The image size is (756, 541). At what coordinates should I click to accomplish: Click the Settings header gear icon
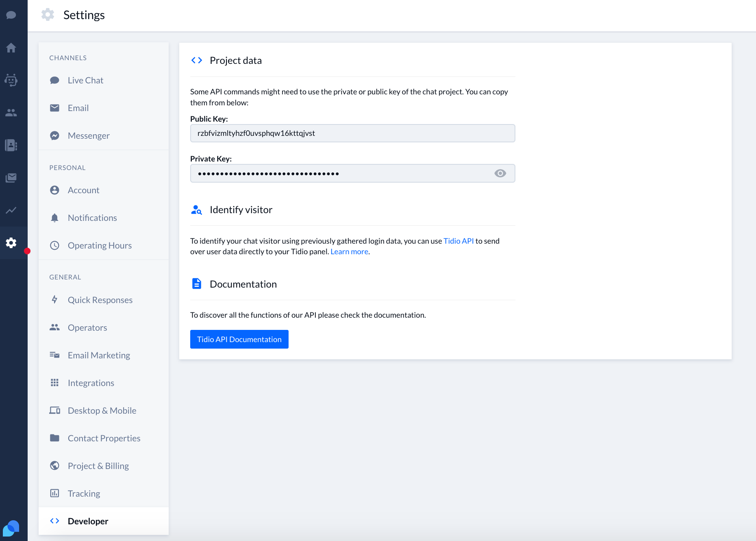click(48, 15)
